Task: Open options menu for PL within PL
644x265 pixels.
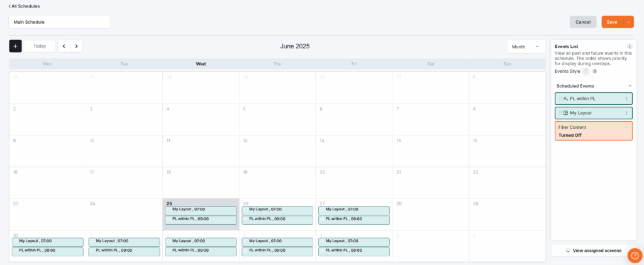Action: coord(626,99)
